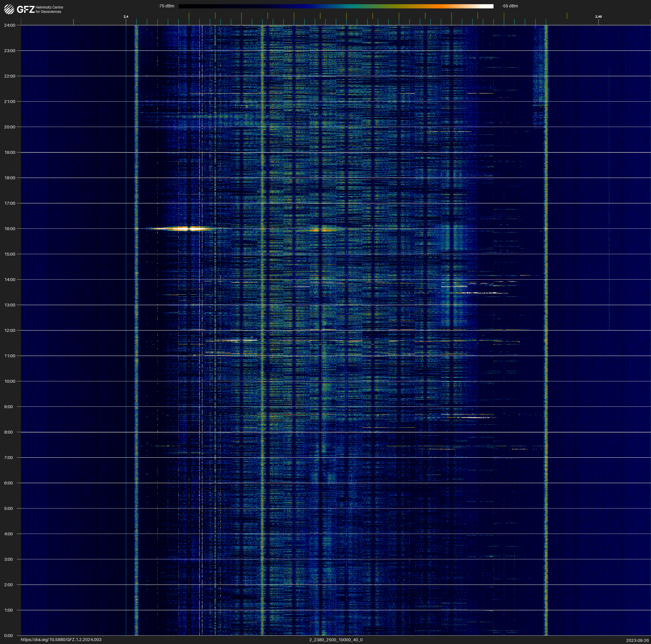Click the -75 dBm scale label
This screenshot has width=651, height=644.
(x=166, y=6)
